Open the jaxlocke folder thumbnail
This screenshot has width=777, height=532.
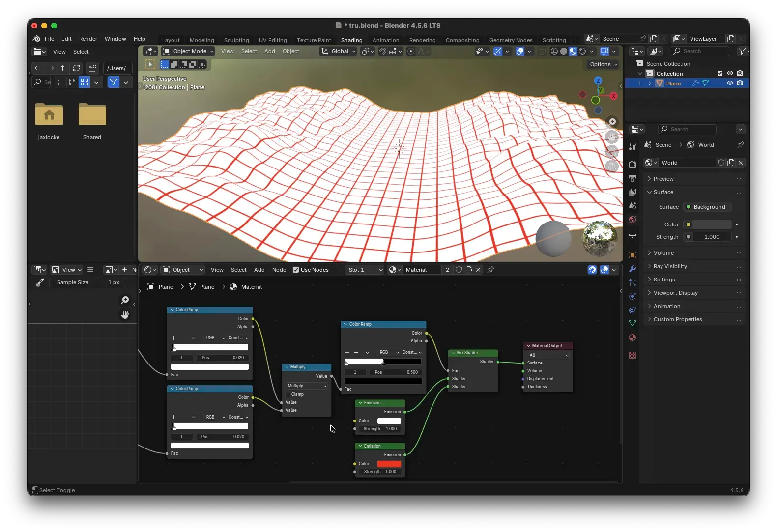pos(49,115)
